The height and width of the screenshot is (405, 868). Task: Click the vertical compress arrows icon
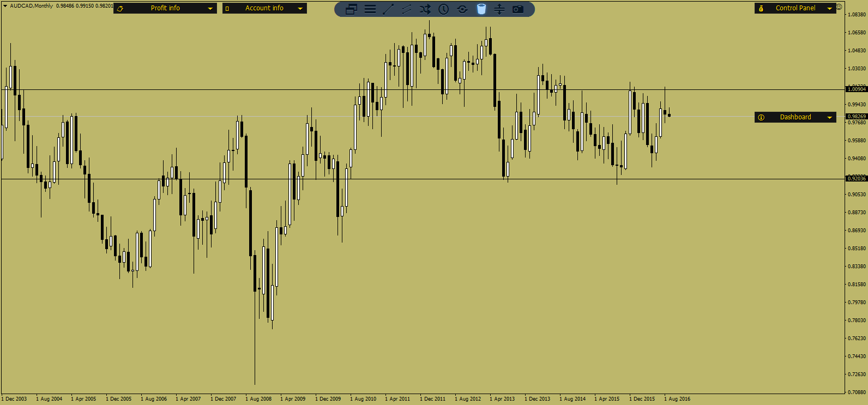click(x=499, y=9)
